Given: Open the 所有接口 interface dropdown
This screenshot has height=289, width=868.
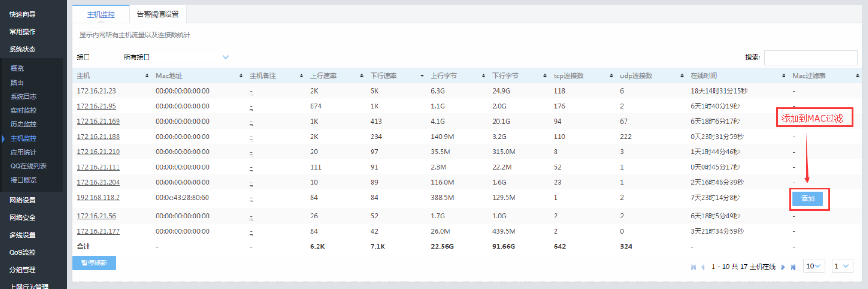Looking at the screenshot, I should (x=176, y=57).
